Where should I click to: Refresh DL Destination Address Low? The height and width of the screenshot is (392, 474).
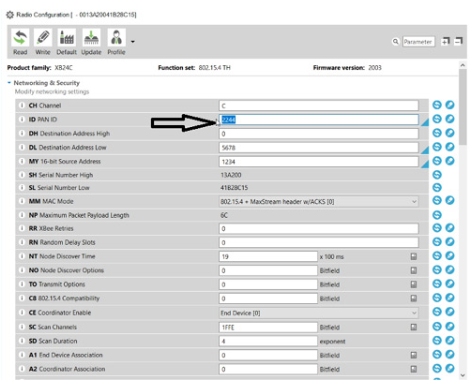point(437,147)
